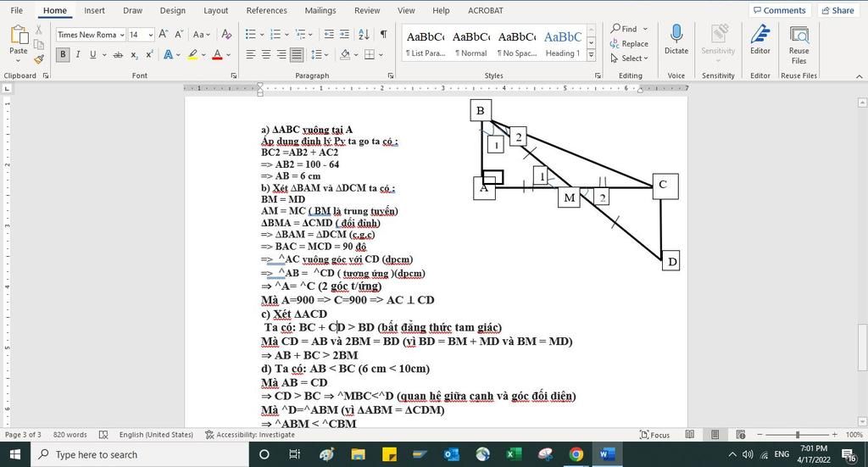Click the Share button

point(837,10)
